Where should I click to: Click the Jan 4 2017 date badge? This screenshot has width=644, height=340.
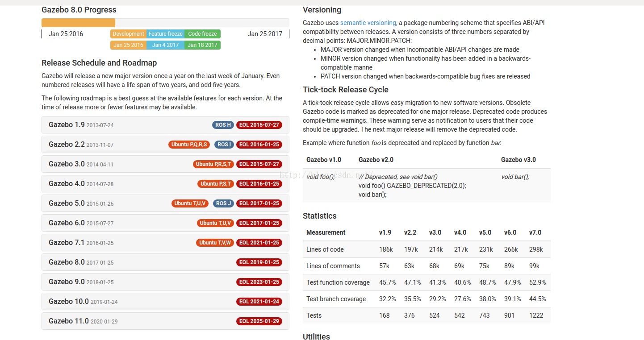click(165, 45)
